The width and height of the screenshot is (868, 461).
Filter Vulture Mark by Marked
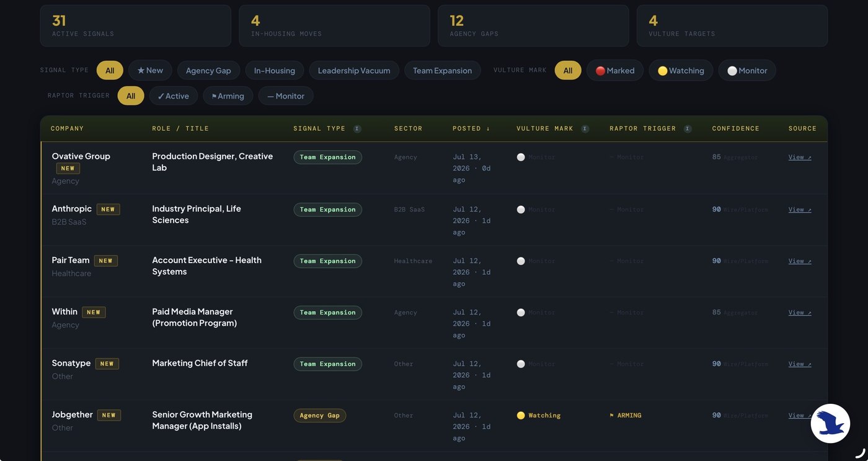click(615, 70)
